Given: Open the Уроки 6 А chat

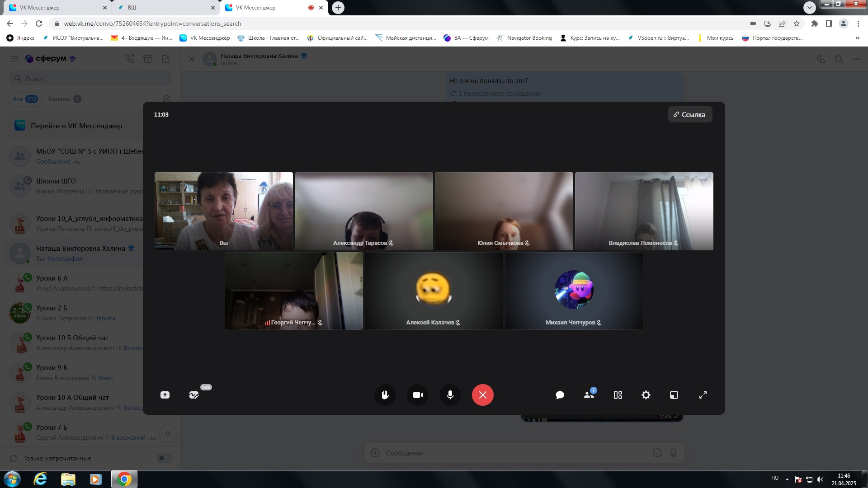Looking at the screenshot, I should click(x=76, y=283).
